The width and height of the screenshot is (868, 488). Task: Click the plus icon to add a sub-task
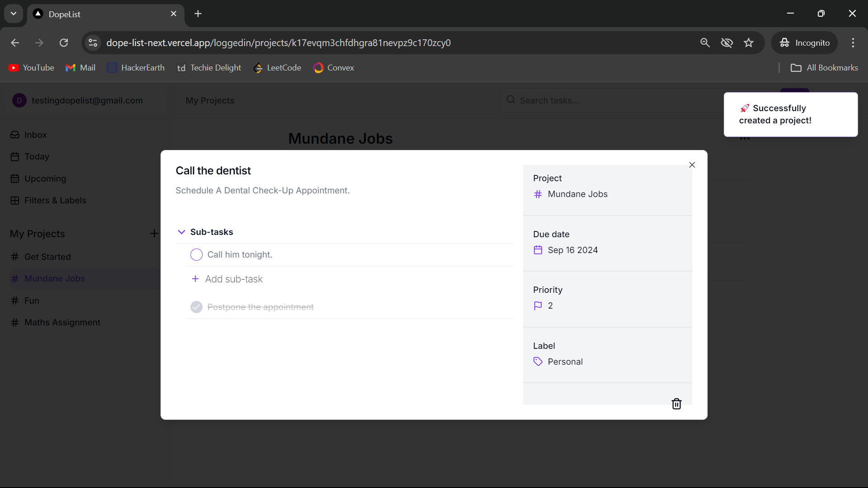195,279
